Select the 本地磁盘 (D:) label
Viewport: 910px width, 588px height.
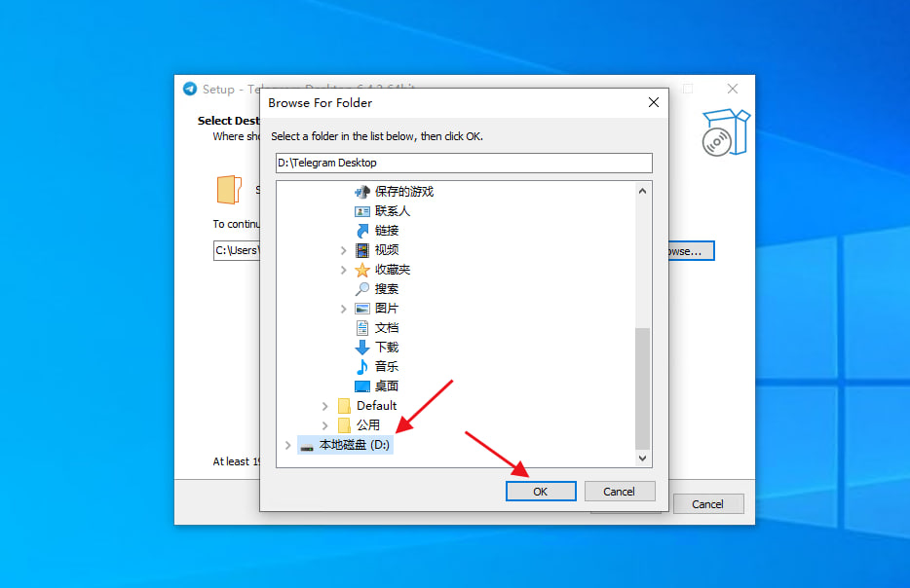(355, 445)
